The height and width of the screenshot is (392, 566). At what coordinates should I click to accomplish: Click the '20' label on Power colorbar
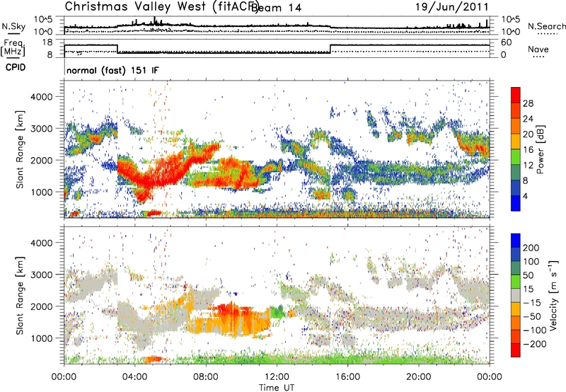point(528,134)
